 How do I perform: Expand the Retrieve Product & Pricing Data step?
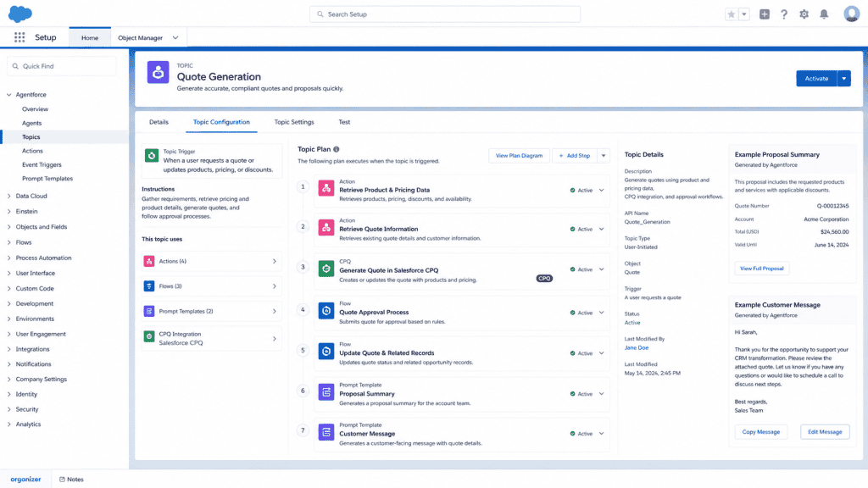[x=601, y=191]
